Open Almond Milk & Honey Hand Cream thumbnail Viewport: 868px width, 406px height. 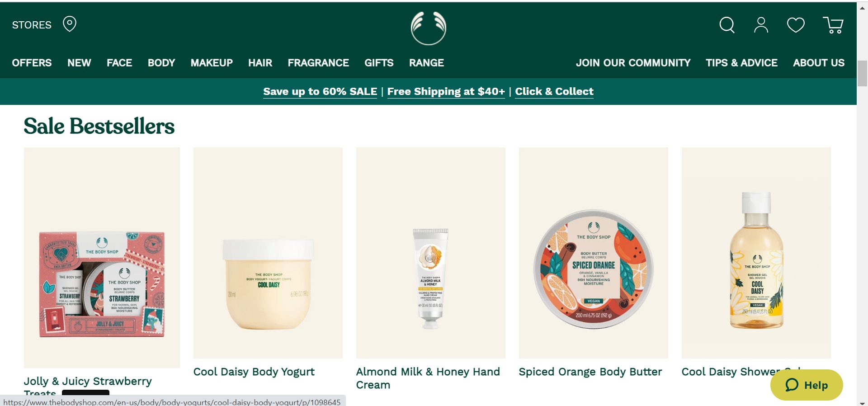click(431, 253)
